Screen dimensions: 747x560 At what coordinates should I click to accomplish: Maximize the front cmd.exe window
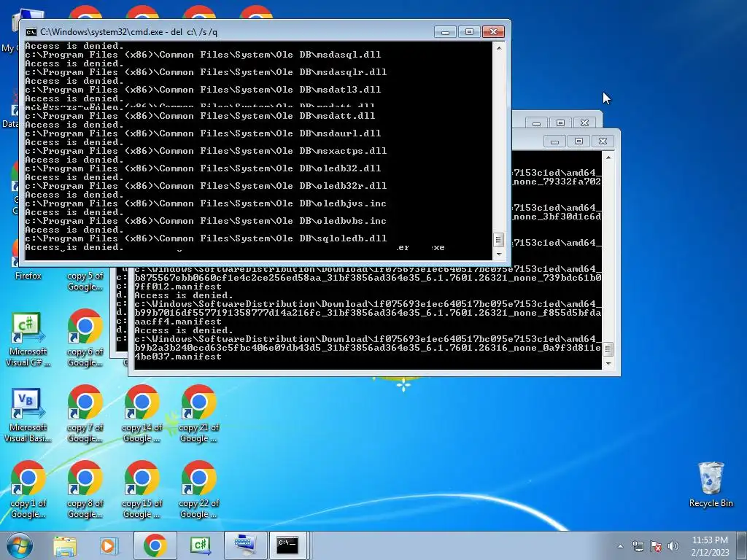469,32
